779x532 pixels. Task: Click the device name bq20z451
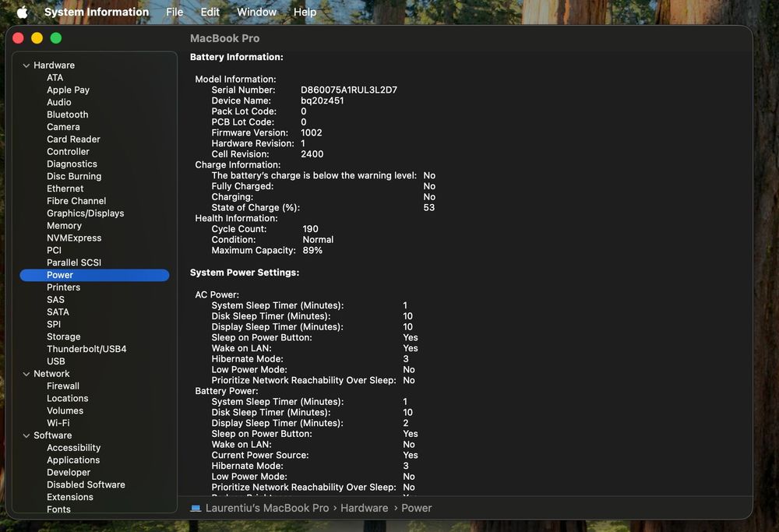322,100
